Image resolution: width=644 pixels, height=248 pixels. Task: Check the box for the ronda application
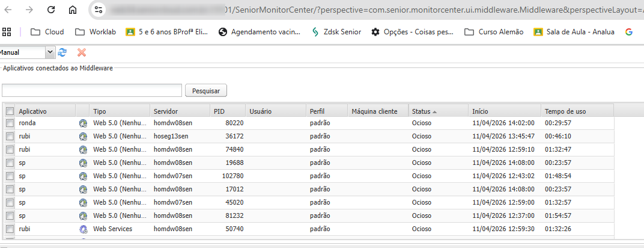pyautogui.click(x=10, y=123)
